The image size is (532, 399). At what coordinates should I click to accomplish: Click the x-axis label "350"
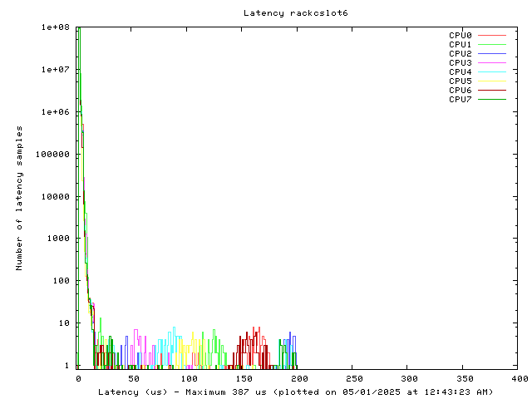tap(465, 379)
